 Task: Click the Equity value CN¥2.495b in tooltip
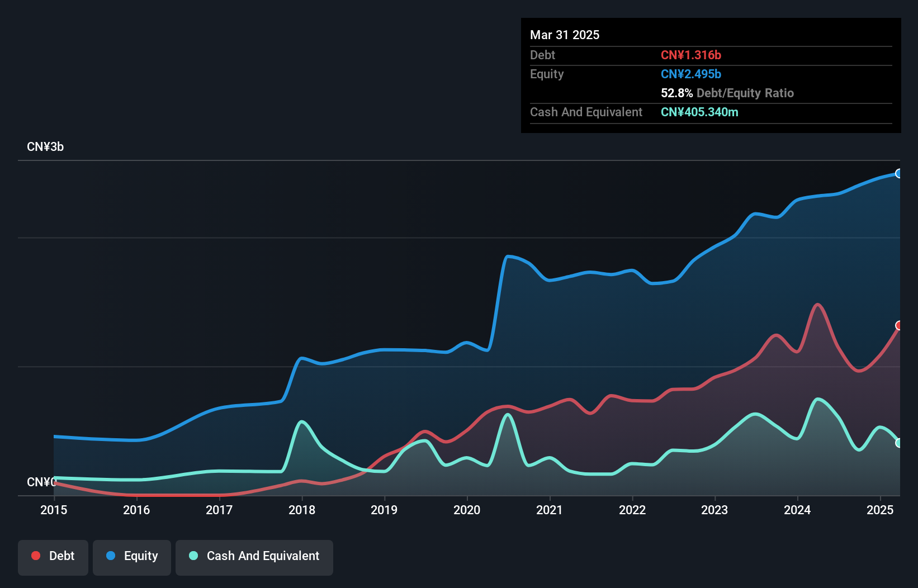pyautogui.click(x=691, y=74)
